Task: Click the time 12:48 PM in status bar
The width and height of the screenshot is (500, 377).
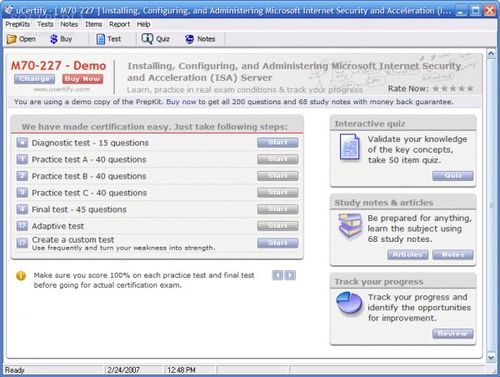Action: (x=181, y=370)
